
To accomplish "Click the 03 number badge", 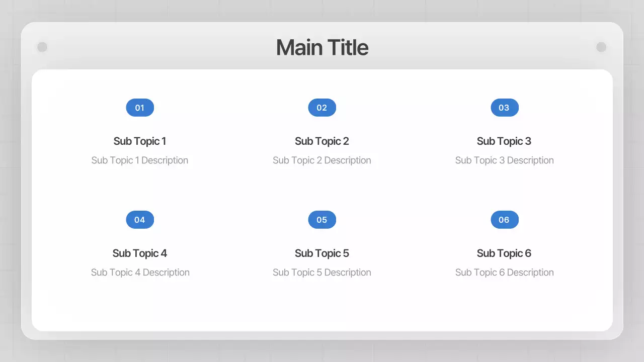I will click(x=504, y=108).
